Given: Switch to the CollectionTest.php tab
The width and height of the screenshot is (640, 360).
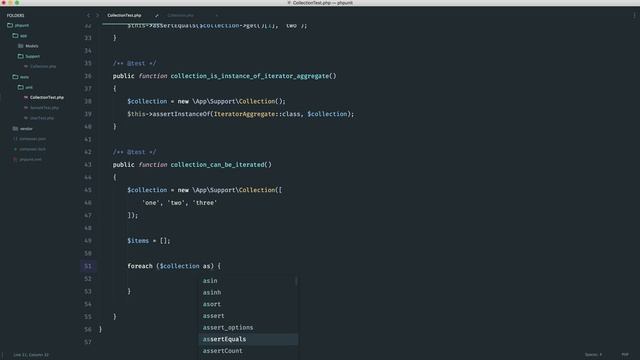Looking at the screenshot, I should [124, 16].
